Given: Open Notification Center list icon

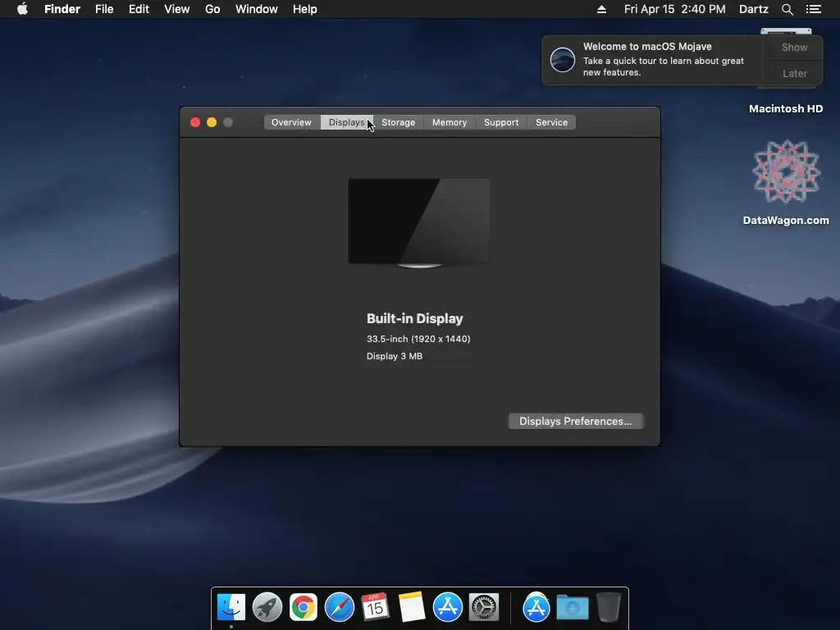Looking at the screenshot, I should point(814,9).
